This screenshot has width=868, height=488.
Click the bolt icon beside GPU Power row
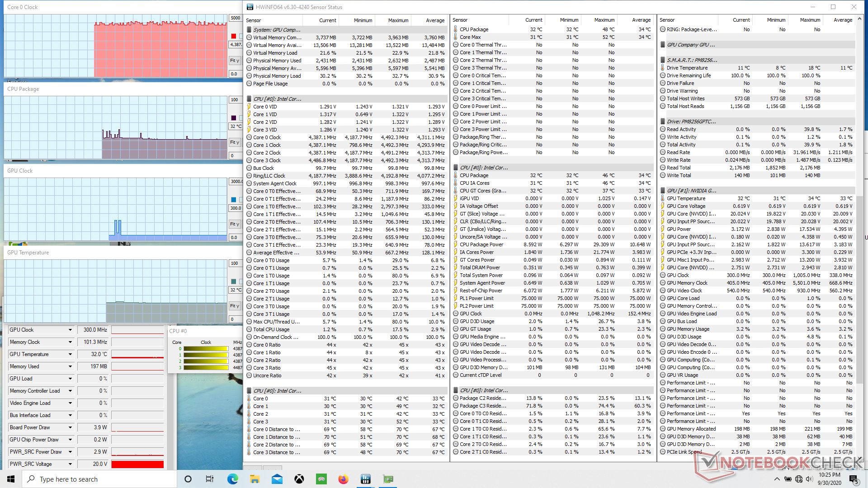click(662, 229)
